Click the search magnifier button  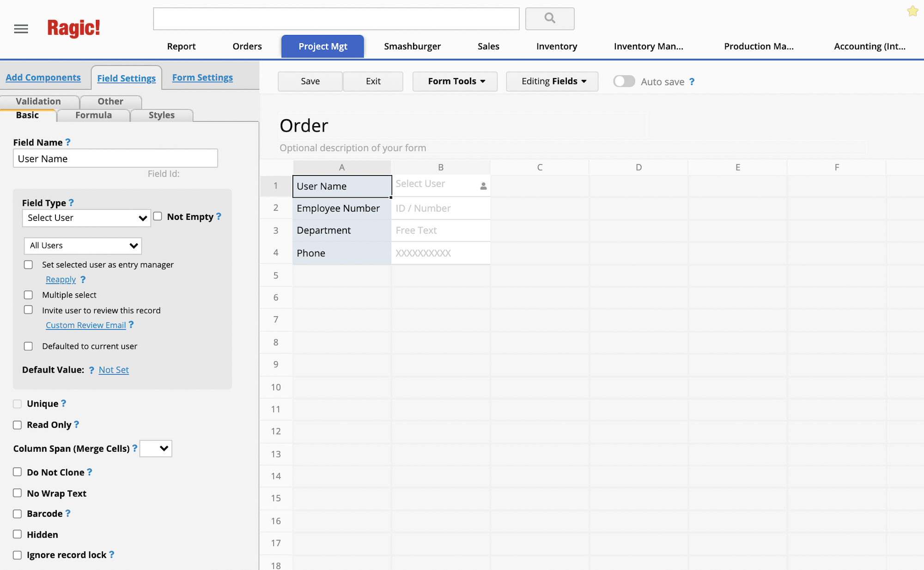550,18
